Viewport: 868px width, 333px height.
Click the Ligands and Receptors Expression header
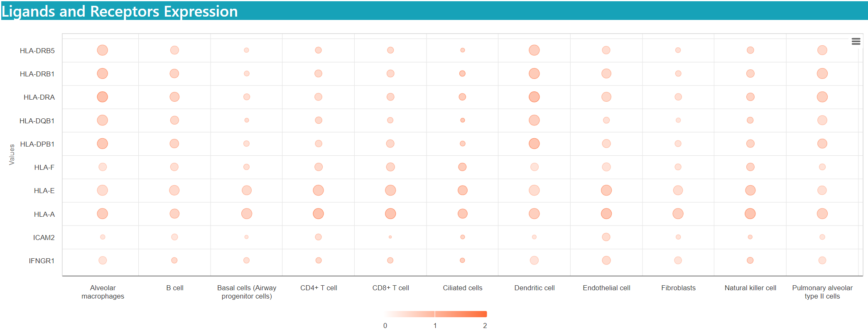pos(120,11)
